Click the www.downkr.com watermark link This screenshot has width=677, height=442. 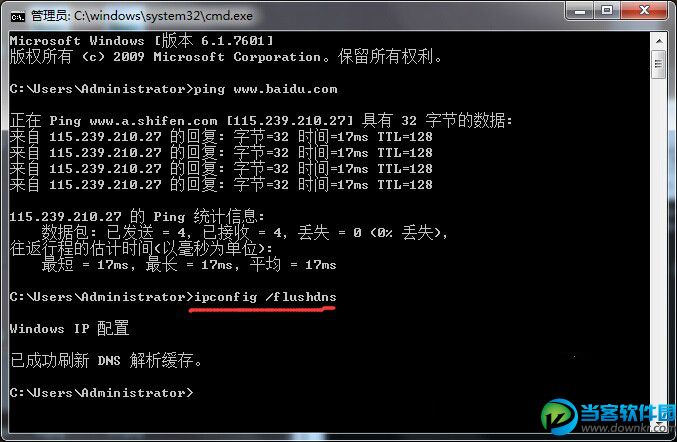coord(628,428)
